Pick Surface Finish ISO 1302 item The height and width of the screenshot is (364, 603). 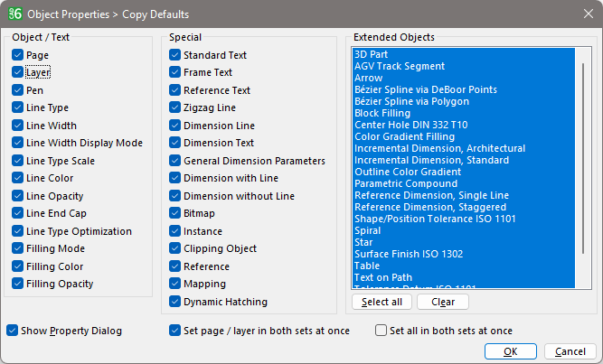410,254
